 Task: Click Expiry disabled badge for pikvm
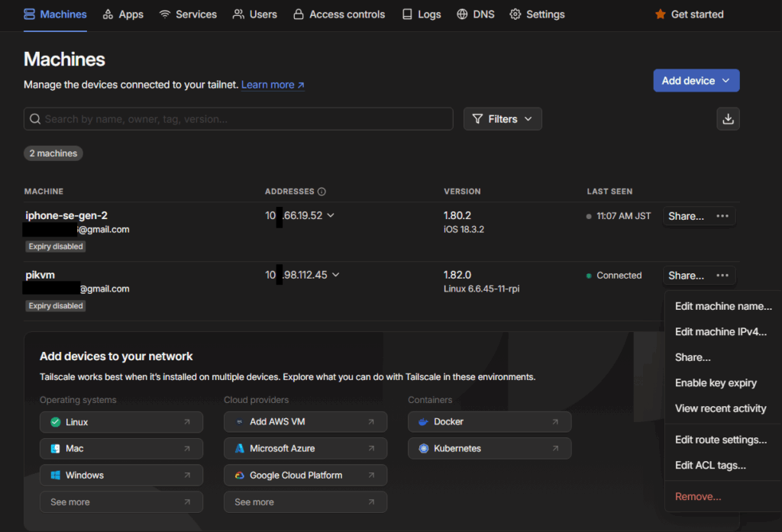pos(55,305)
